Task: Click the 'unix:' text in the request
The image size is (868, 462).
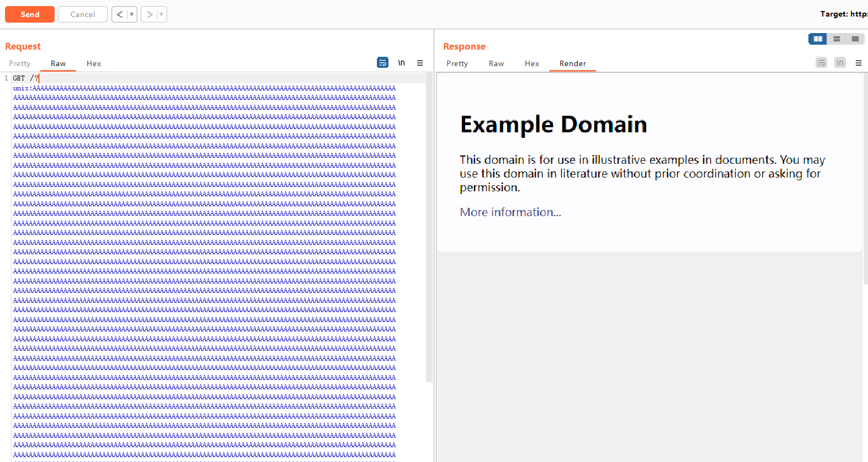Action: (23, 88)
